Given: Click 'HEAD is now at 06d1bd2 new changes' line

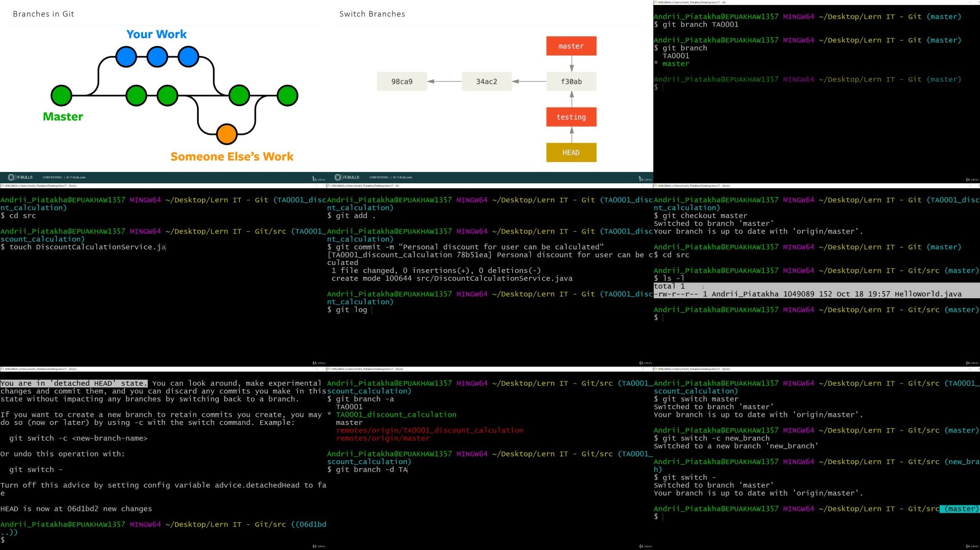Looking at the screenshot, I should pos(76,509).
